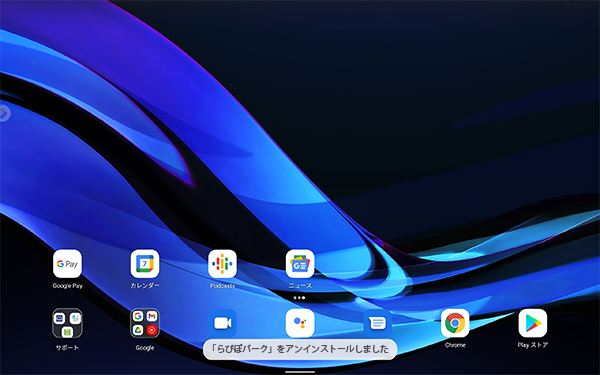This screenshot has width=600, height=375.
Task: Launch the Google Duo video camera app
Action: pyautogui.click(x=222, y=323)
